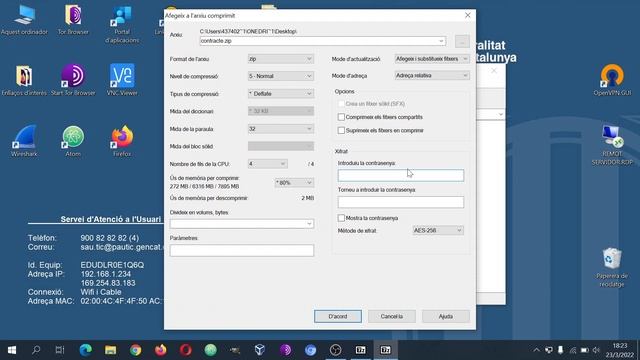Expand the Format de l'arxiu dropdown
640x360 pixels.
pyautogui.click(x=281, y=59)
